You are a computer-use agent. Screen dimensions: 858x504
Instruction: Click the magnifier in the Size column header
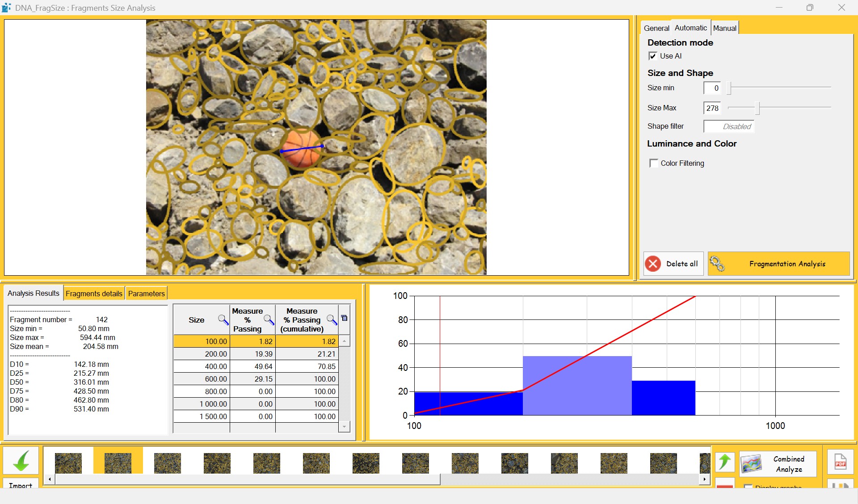point(223,319)
